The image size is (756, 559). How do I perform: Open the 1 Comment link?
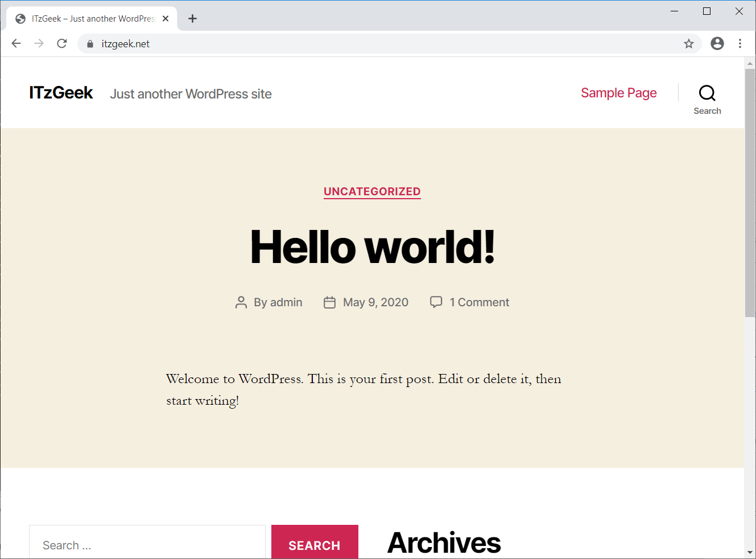[x=480, y=302]
